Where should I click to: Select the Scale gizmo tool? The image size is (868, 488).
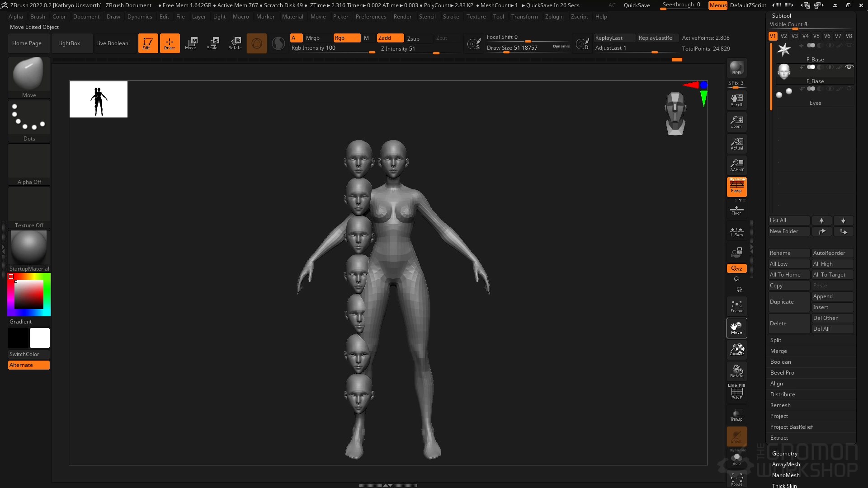(212, 43)
